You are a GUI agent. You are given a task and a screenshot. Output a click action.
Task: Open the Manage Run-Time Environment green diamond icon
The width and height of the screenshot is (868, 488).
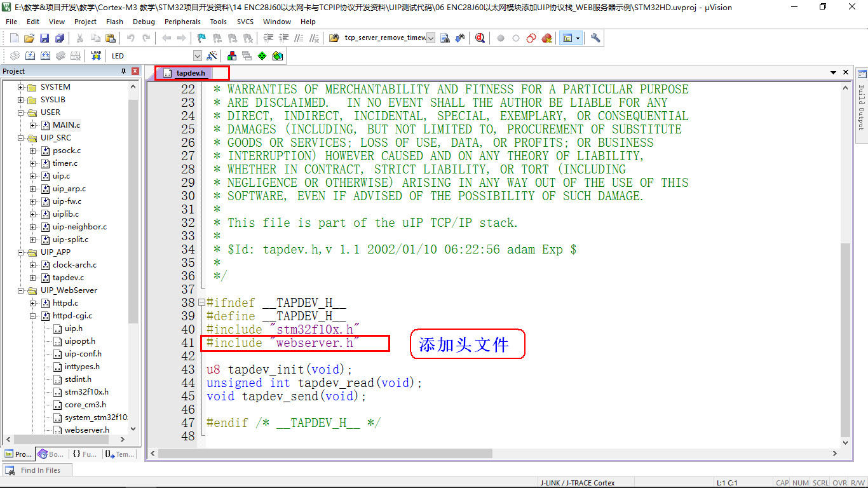click(x=262, y=56)
